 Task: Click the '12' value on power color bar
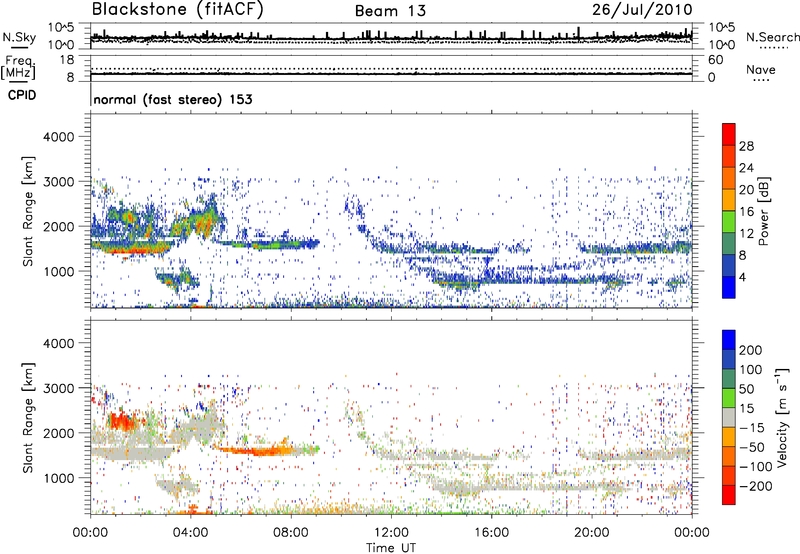point(746,234)
